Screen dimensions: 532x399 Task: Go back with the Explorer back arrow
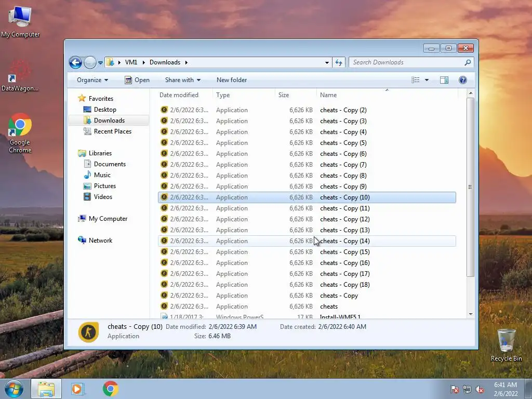click(75, 62)
